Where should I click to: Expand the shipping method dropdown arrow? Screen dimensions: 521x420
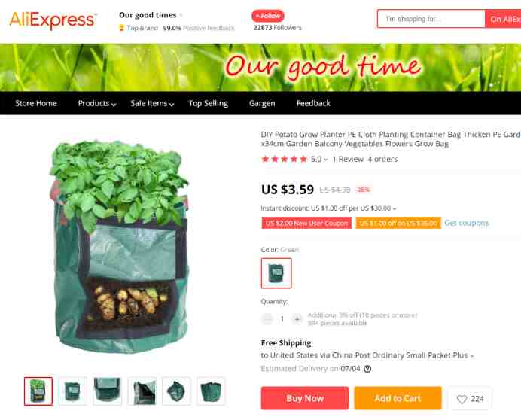click(x=472, y=356)
